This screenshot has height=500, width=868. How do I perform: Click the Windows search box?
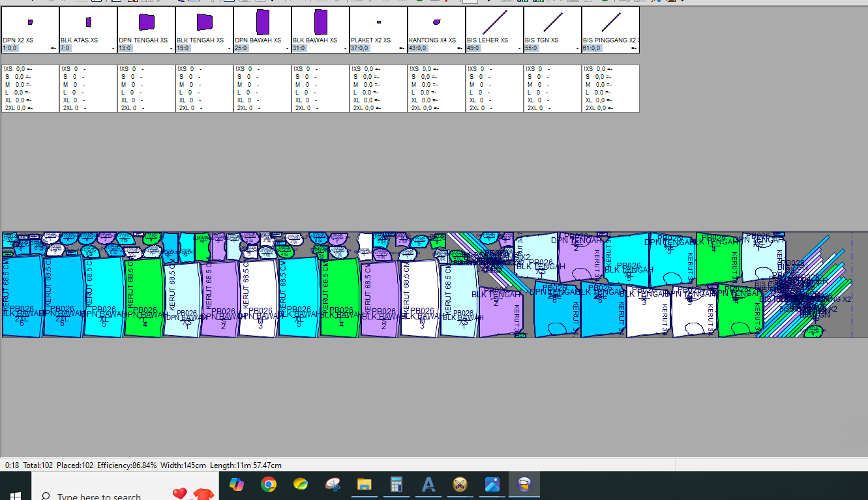tap(98, 495)
